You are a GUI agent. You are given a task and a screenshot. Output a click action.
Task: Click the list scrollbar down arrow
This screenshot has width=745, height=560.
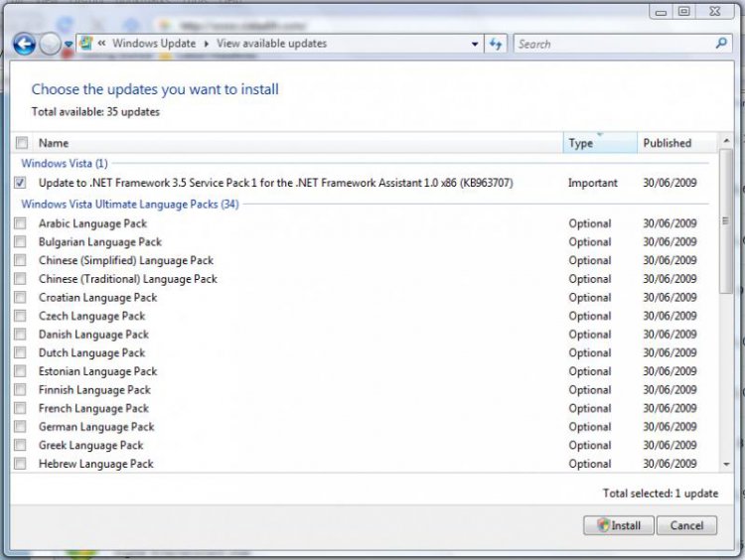coord(726,464)
